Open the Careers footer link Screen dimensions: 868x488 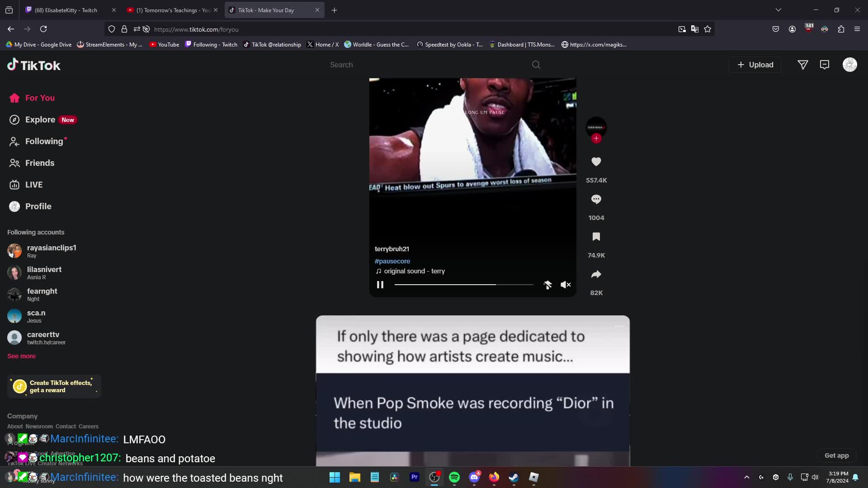click(88, 427)
